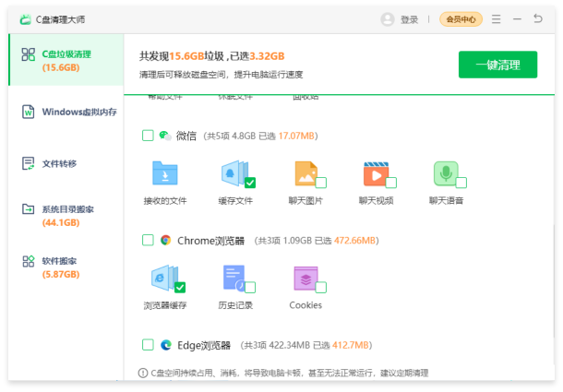The width and height of the screenshot is (563, 392).
Task: Uncheck the 缓存文件 checkbox under WeChat
Action: tap(250, 183)
